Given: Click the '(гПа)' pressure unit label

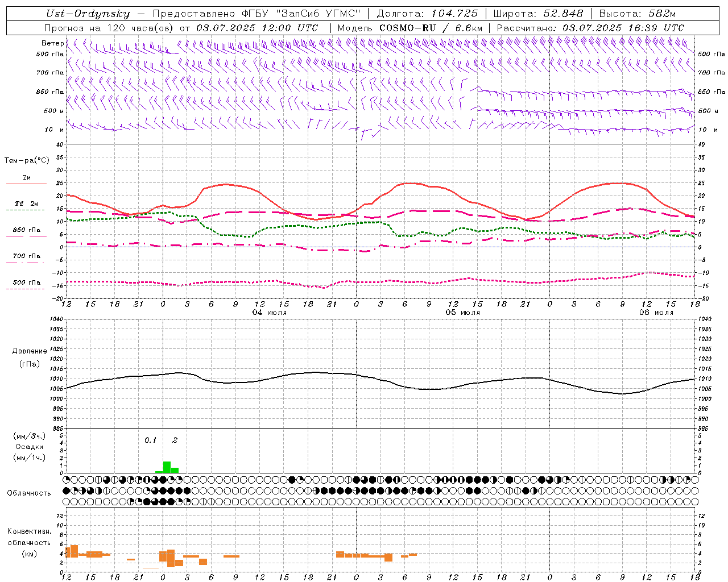Looking at the screenshot, I should pyautogui.click(x=29, y=364).
